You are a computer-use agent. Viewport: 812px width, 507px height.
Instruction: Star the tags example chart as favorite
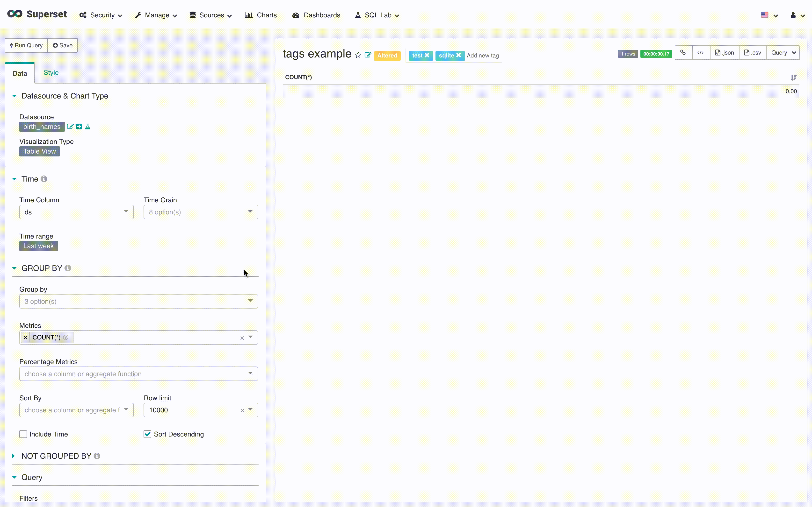click(x=358, y=55)
